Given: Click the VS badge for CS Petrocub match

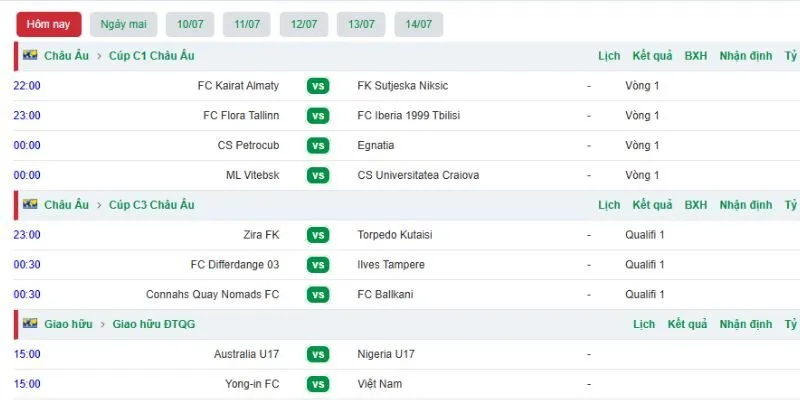Looking at the screenshot, I should pyautogui.click(x=318, y=145).
